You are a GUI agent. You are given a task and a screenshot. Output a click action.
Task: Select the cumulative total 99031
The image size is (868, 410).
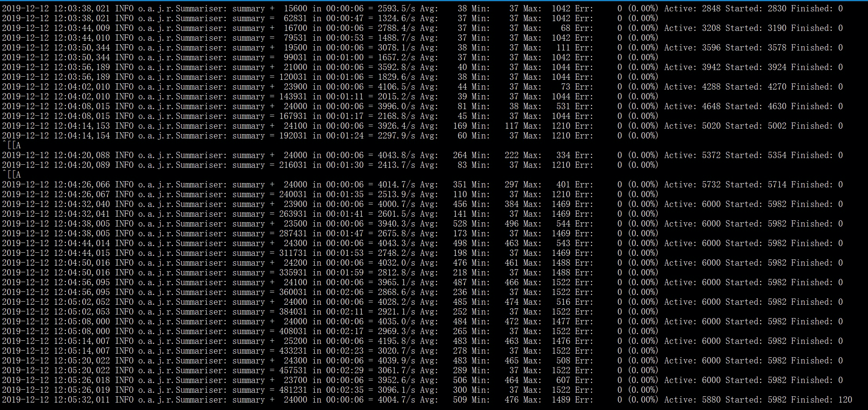pyautogui.click(x=296, y=58)
